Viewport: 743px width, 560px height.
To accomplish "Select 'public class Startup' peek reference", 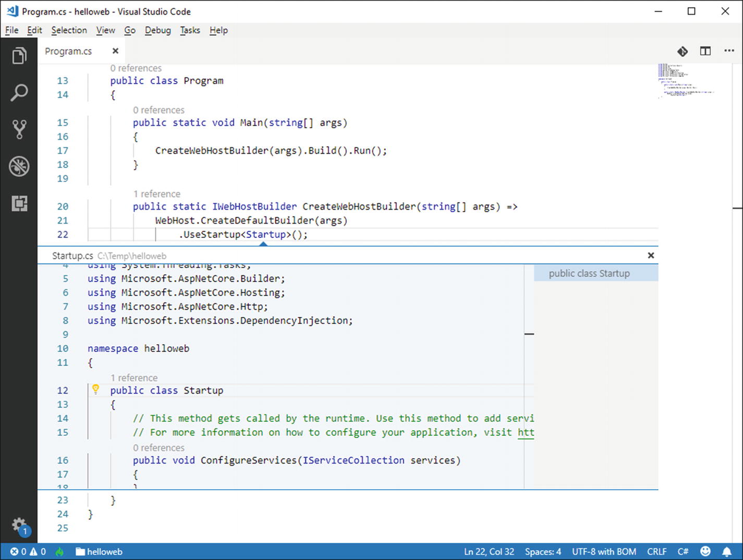I will (589, 274).
